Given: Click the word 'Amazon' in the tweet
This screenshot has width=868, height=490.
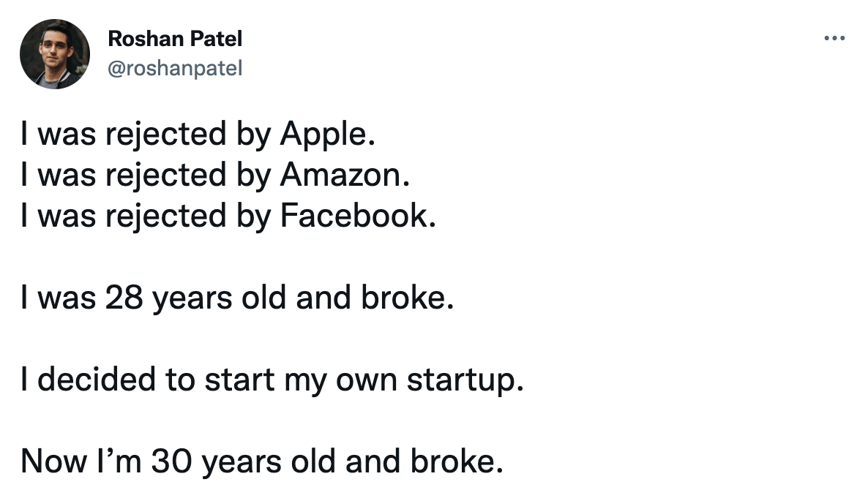Looking at the screenshot, I should 345,176.
